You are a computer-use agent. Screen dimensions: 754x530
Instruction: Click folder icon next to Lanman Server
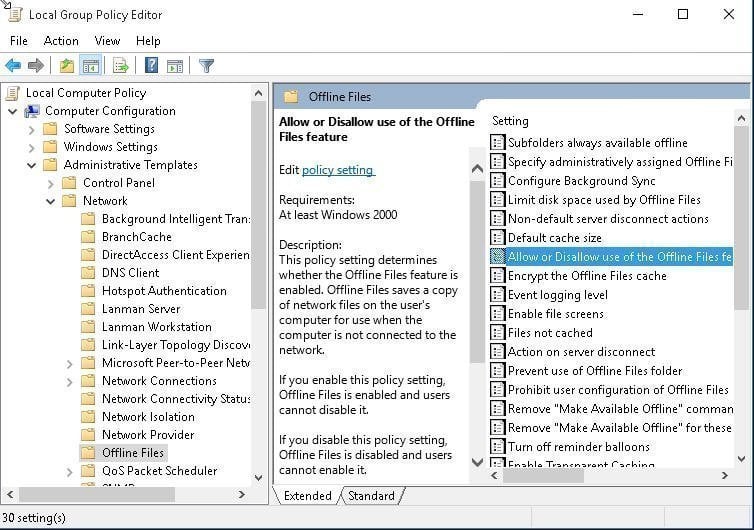(x=88, y=309)
